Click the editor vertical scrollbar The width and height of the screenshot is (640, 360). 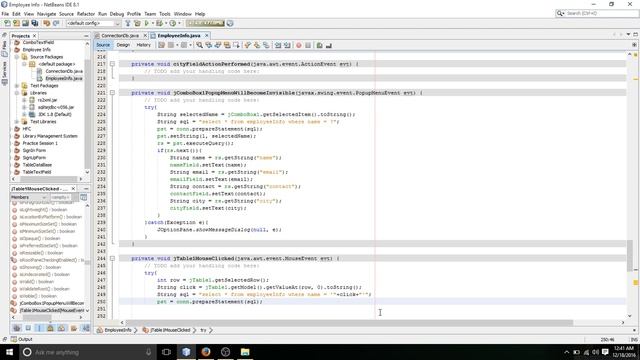[x=630, y=256]
